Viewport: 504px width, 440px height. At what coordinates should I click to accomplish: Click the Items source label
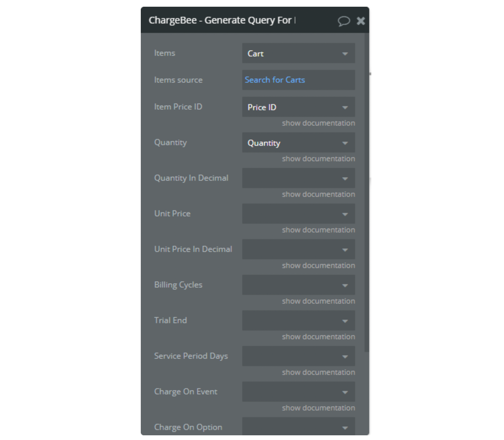[178, 80]
